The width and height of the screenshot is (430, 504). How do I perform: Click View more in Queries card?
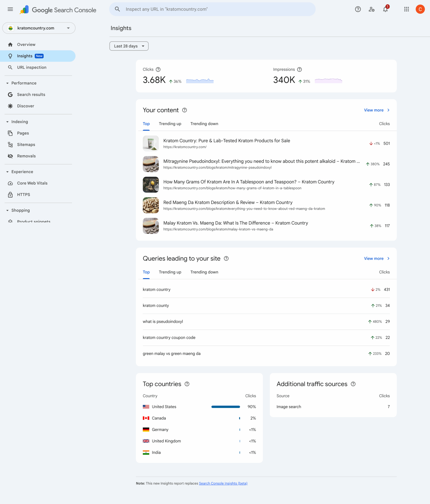377,258
